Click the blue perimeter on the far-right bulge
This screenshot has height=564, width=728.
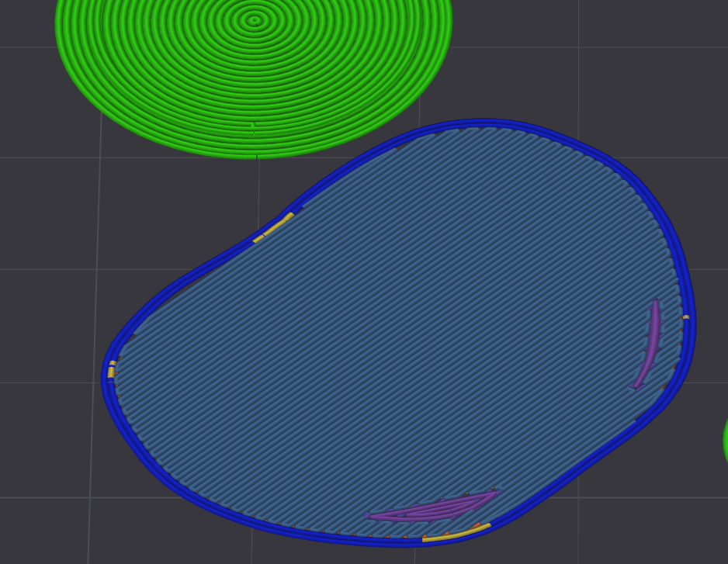tap(690, 326)
